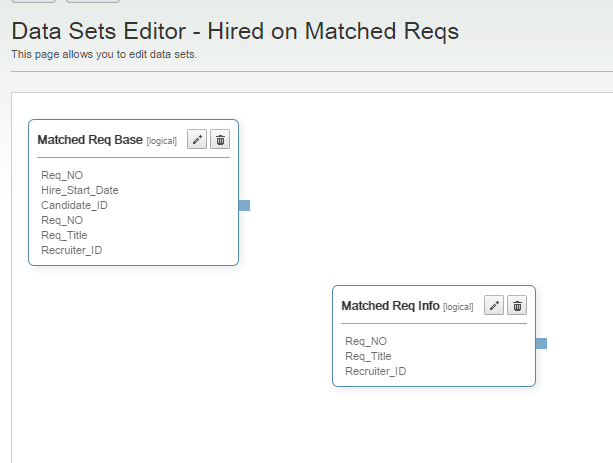Select Recruiter_ID in Matched Req Base card
The width and height of the screenshot is (613, 463).
click(71, 250)
